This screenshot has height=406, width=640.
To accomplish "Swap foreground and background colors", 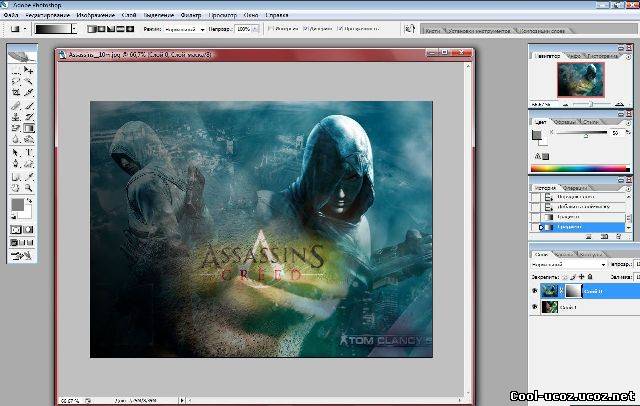I will tap(29, 201).
